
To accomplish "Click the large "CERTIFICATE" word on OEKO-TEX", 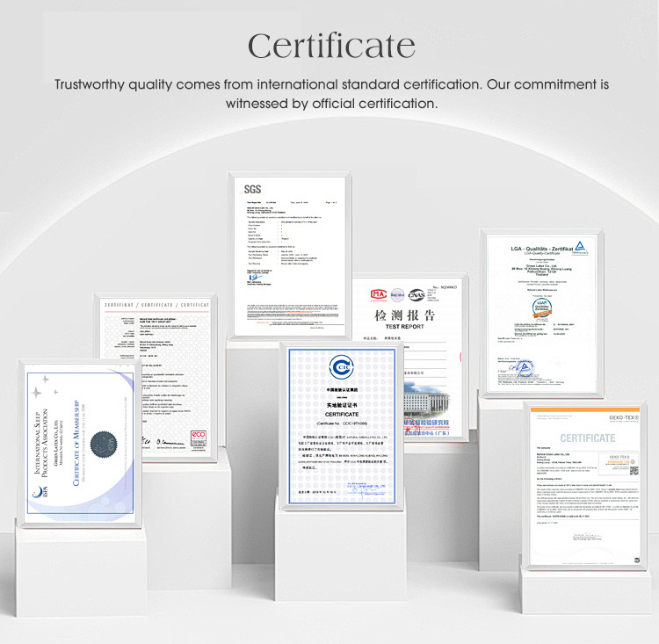I will tap(588, 438).
